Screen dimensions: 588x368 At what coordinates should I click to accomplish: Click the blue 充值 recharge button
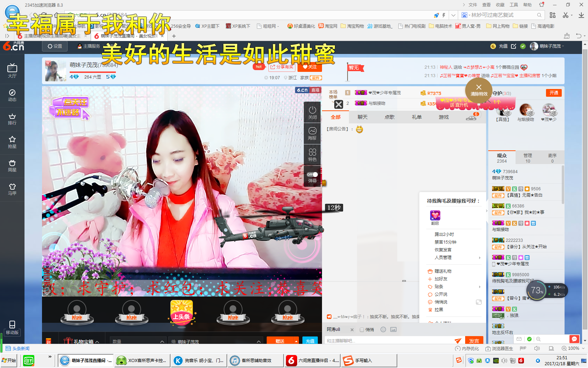[310, 341]
